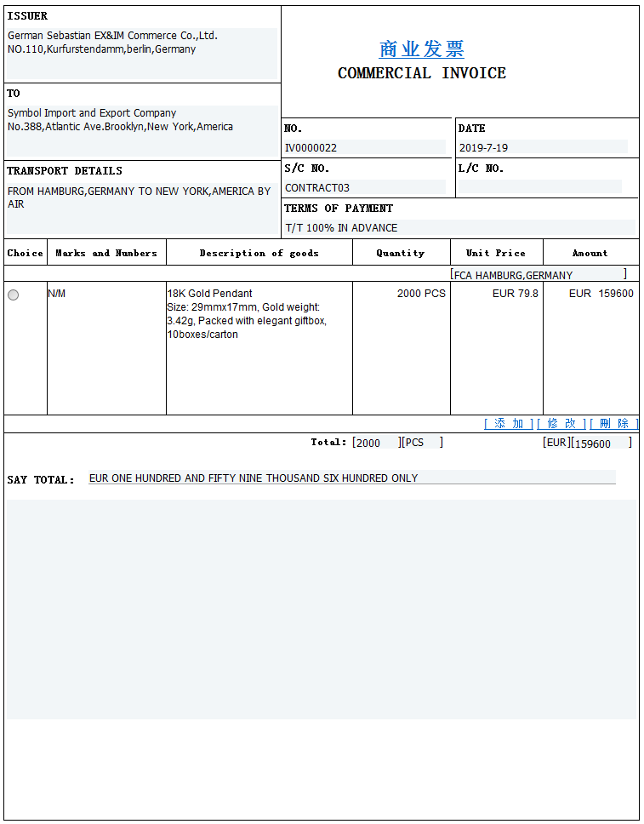Click the FCA HAMBURG,GERMANY price term field

[x=538, y=275]
